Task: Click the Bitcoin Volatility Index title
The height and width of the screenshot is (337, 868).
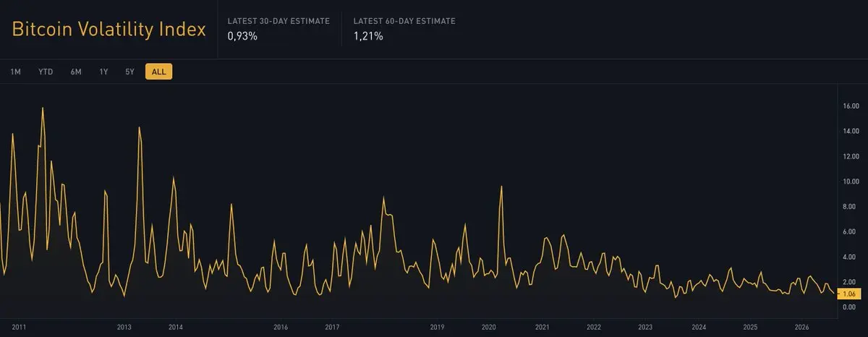Action: 109,30
